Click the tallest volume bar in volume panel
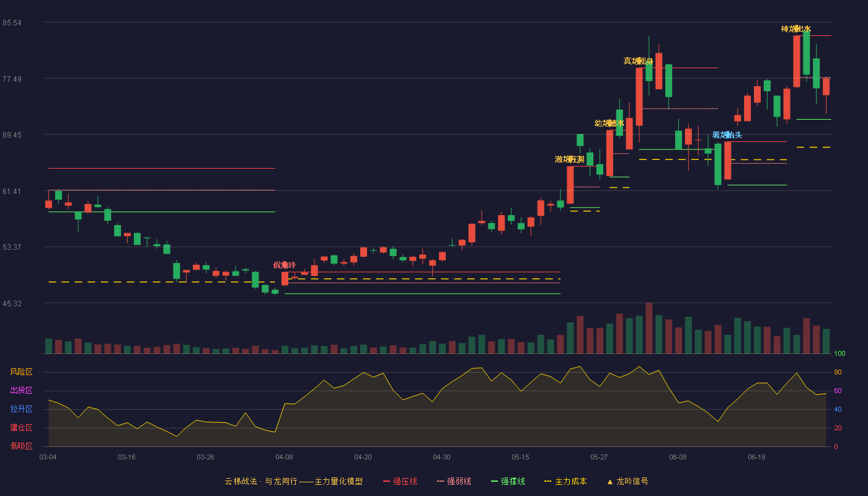The width and height of the screenshot is (868, 496). [x=649, y=328]
